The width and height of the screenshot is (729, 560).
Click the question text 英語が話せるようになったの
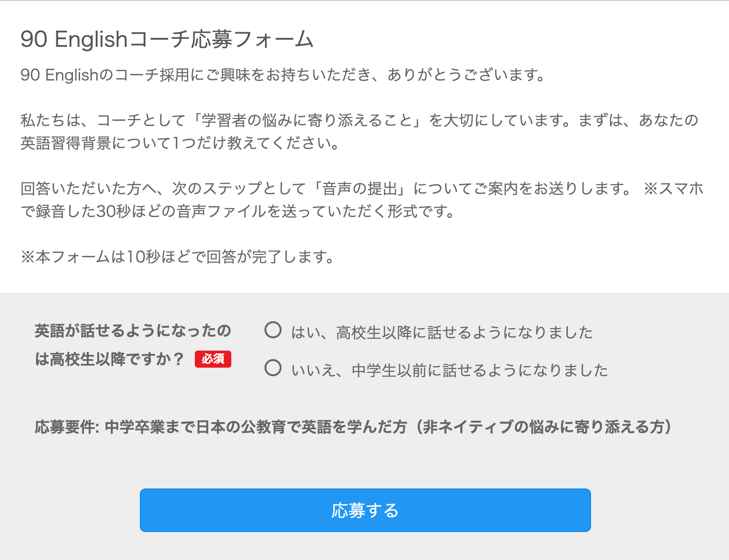tap(133, 331)
